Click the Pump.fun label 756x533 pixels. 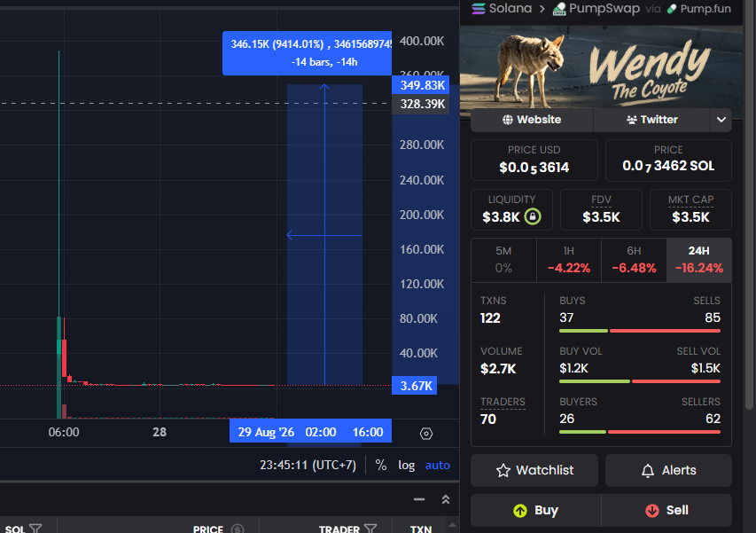(x=705, y=8)
